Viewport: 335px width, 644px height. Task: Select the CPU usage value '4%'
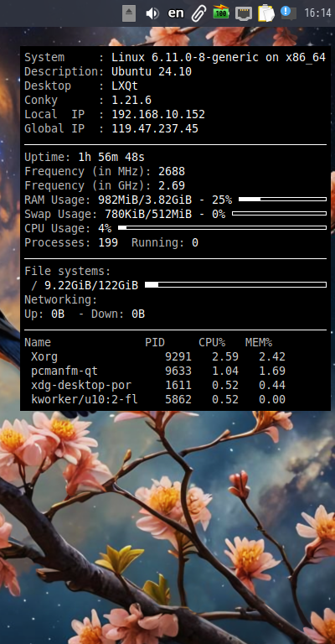(x=105, y=228)
